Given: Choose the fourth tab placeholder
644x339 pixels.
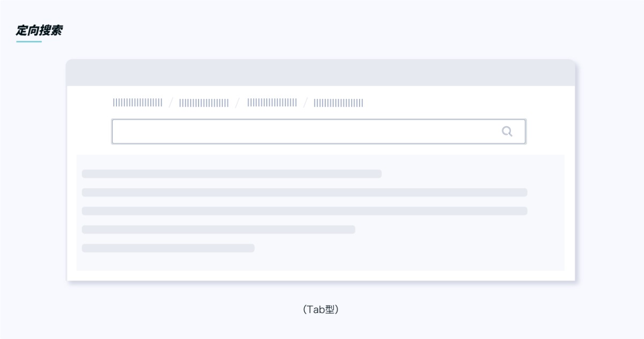Looking at the screenshot, I should click(339, 103).
